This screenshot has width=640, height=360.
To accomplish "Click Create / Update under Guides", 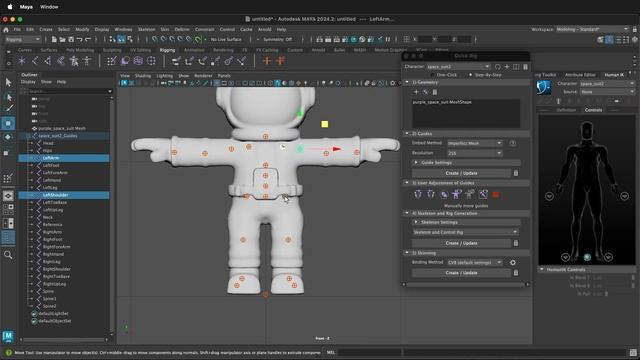I will click(461, 173).
